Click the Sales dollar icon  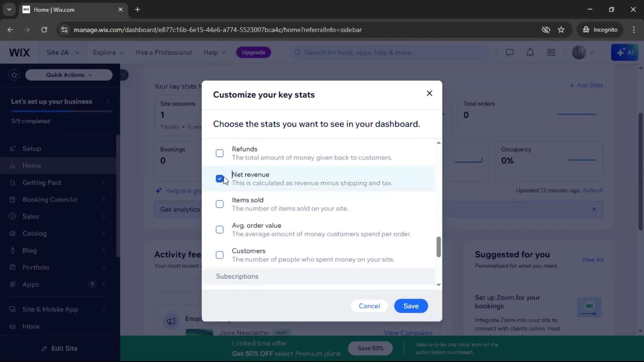tap(12, 217)
